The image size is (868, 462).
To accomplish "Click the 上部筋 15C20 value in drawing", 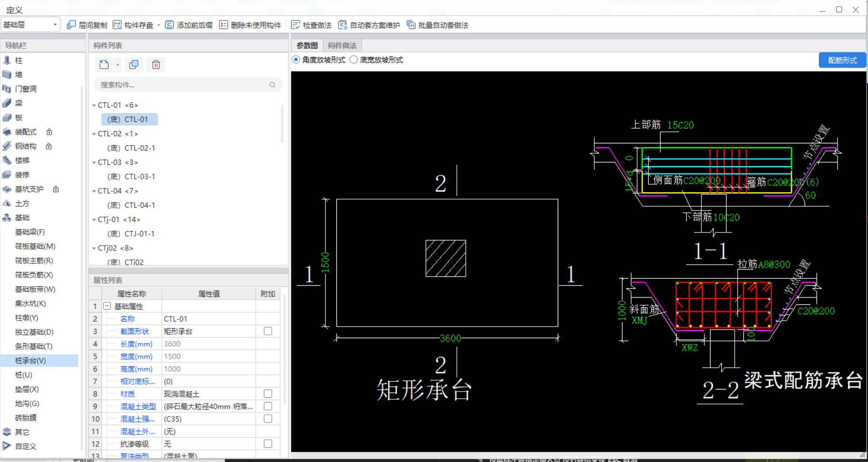I will coord(680,125).
